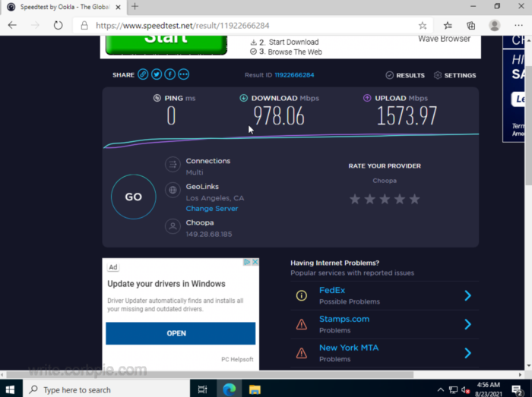Screen dimensions: 532x397
Task: Open the notification center icon
Action: coord(517,390)
